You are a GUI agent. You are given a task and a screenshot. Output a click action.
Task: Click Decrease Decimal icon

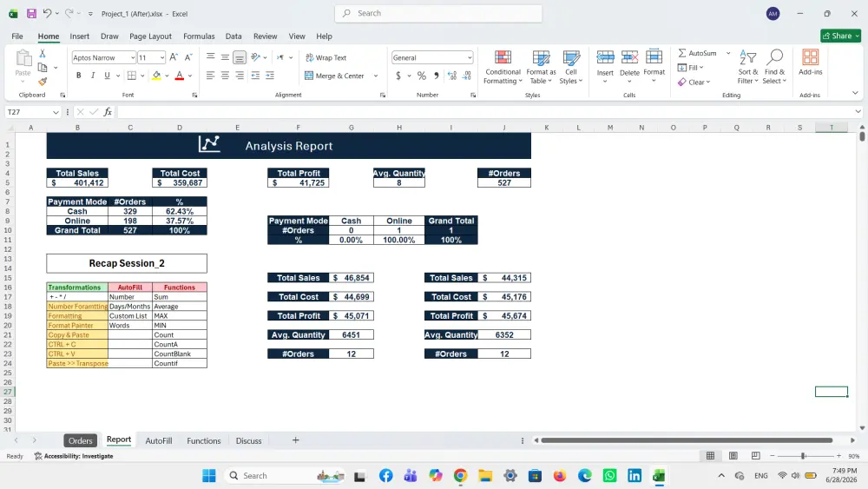tap(467, 76)
